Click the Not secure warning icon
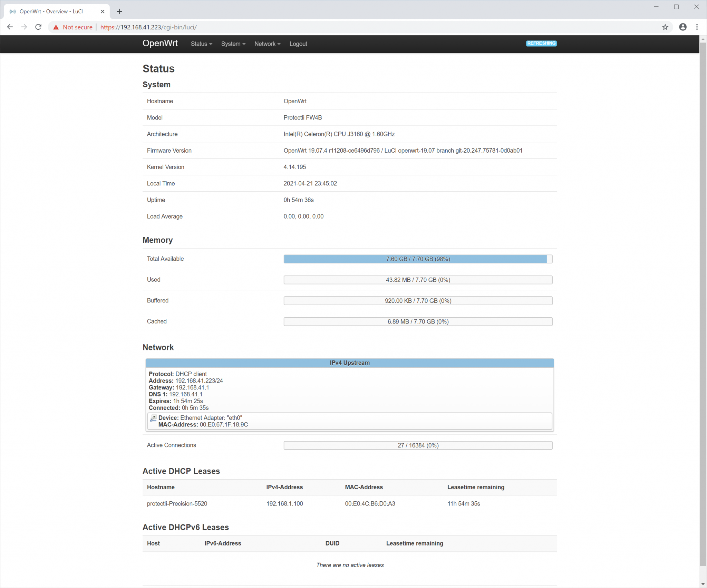 (56, 27)
